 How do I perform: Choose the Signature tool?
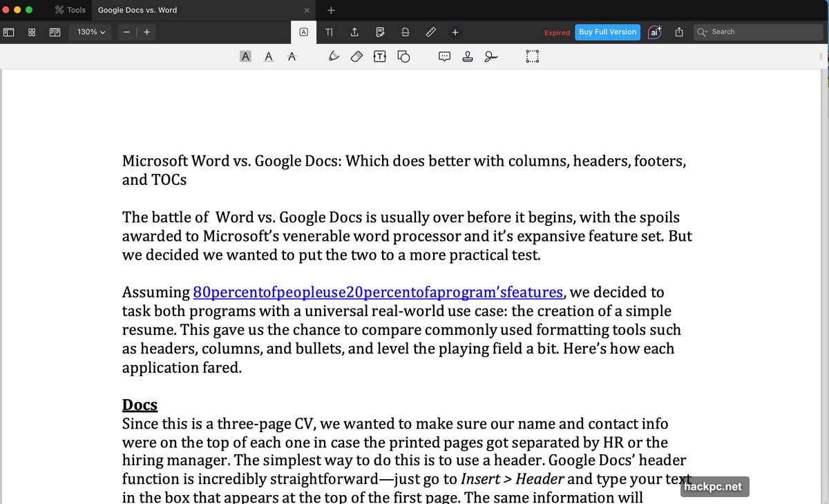tap(490, 56)
